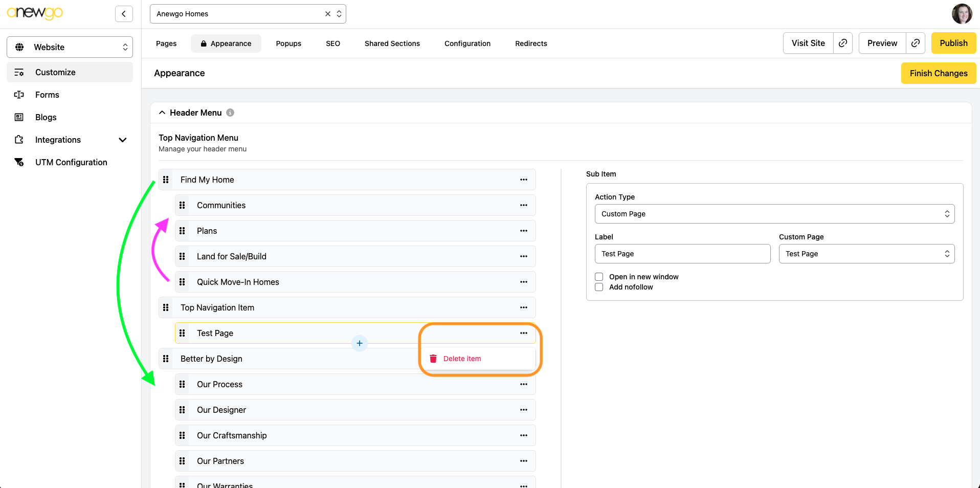
Task: Click the copy link icon beside Preview
Action: (x=916, y=43)
